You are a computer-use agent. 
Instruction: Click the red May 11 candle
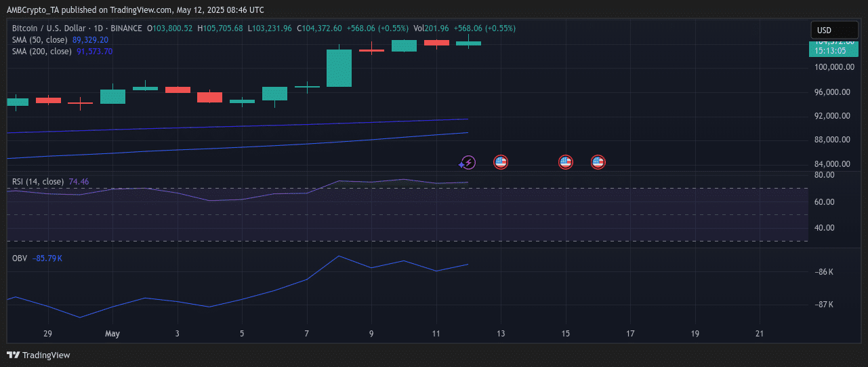[x=436, y=43]
